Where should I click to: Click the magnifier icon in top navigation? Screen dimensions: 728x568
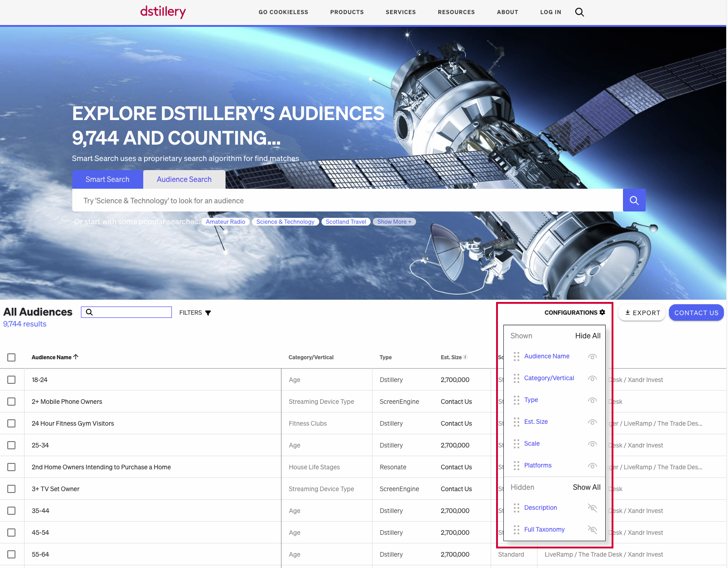[579, 12]
